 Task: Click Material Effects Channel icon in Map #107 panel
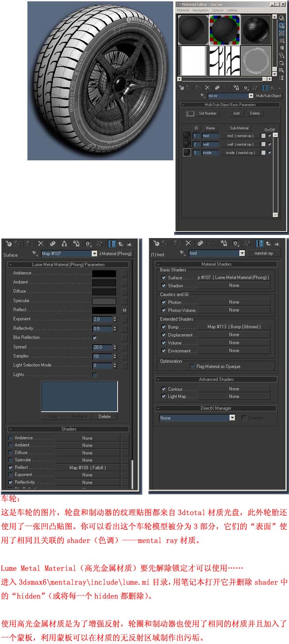tap(88, 243)
